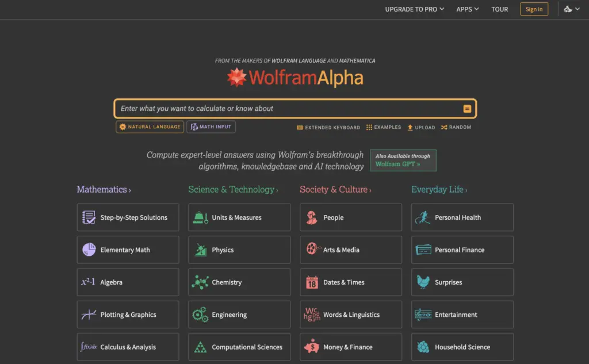The height and width of the screenshot is (364, 589).
Task: Click the WolframAlpha star logo
Action: 236,78
